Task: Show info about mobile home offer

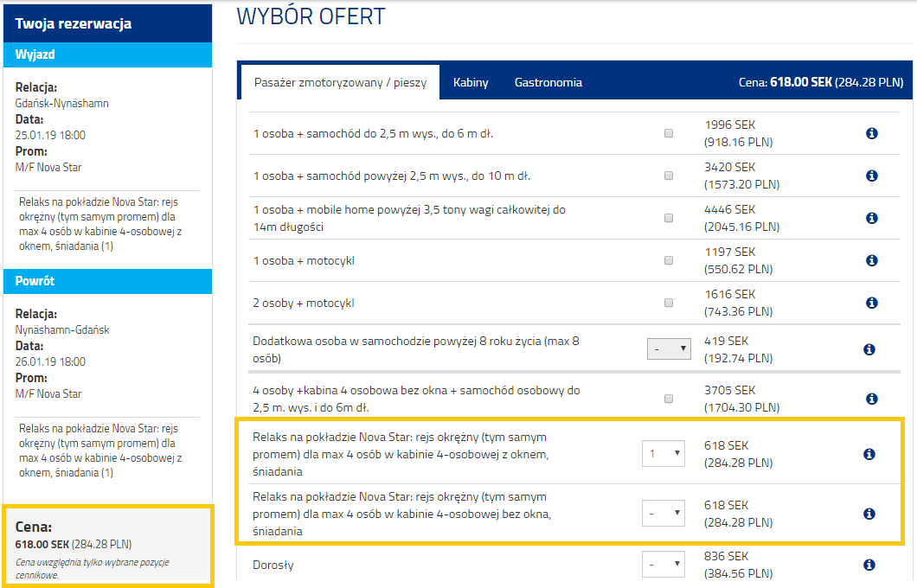Action: [x=871, y=218]
